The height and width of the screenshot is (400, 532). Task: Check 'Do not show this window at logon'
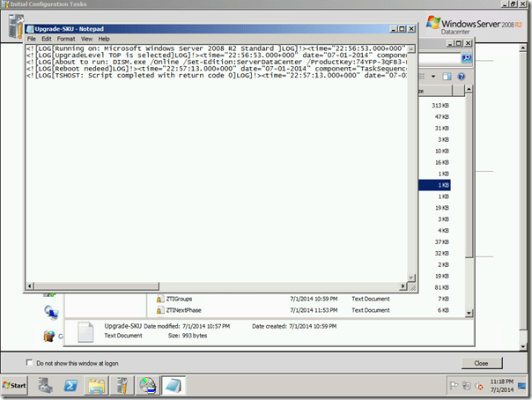[31, 363]
